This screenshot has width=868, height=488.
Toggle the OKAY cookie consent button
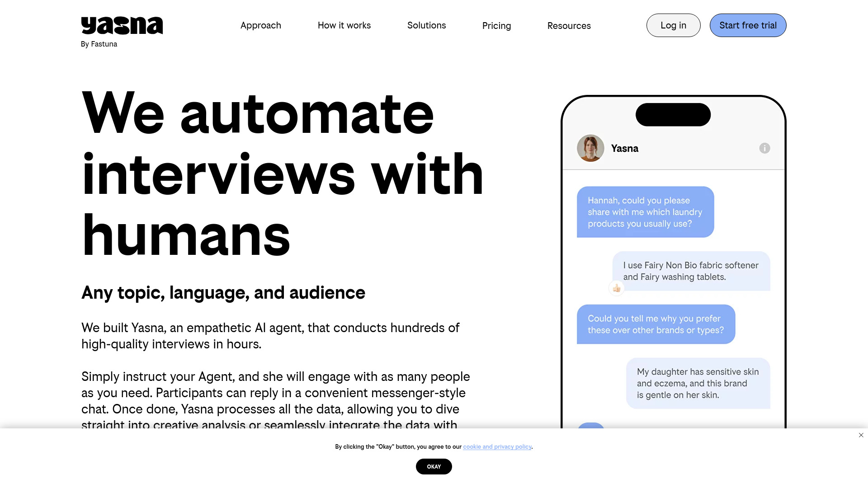click(434, 467)
